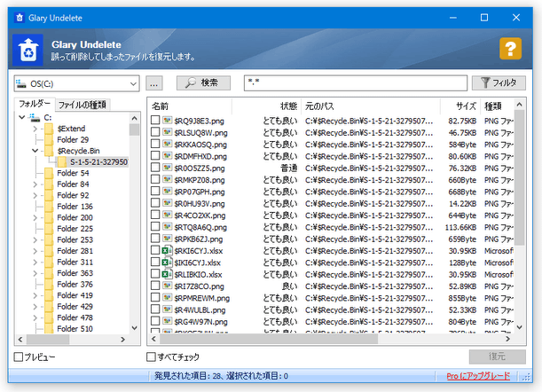Expand the Folder 200 tree node

tap(35, 217)
